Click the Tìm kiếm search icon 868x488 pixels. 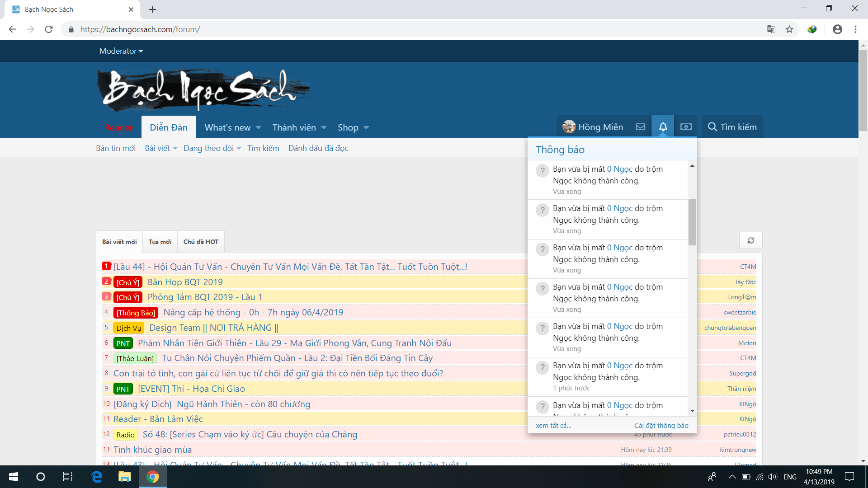(x=712, y=127)
